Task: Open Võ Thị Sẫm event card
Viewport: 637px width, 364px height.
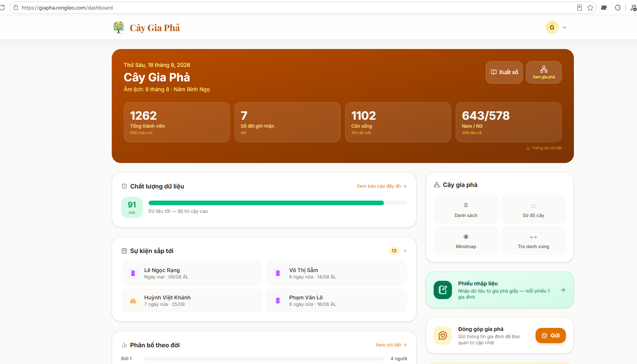Action: [x=336, y=273]
